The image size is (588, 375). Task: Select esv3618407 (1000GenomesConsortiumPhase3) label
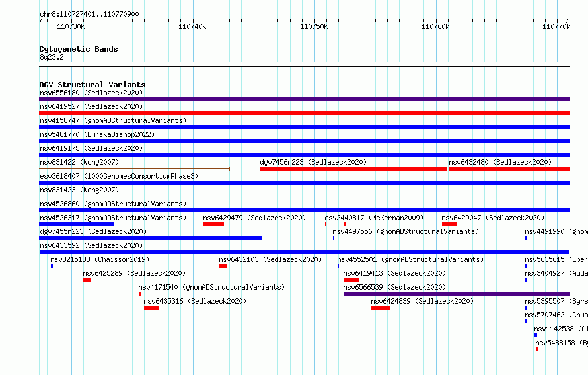119,176
